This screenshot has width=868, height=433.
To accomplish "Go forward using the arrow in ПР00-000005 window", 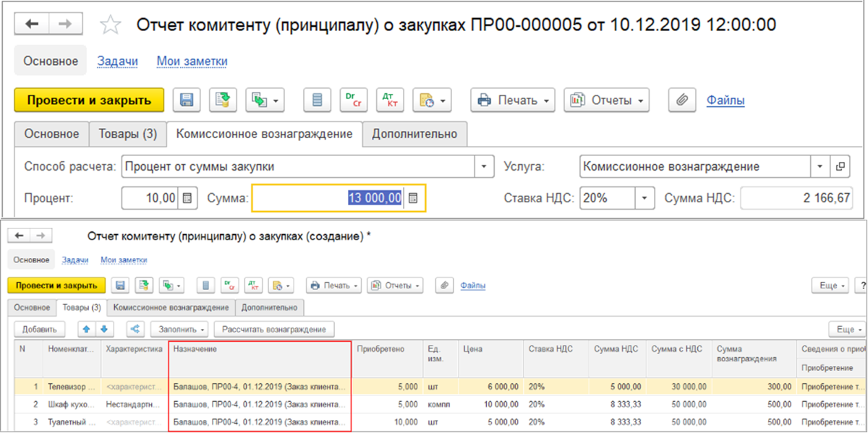I will click(65, 24).
